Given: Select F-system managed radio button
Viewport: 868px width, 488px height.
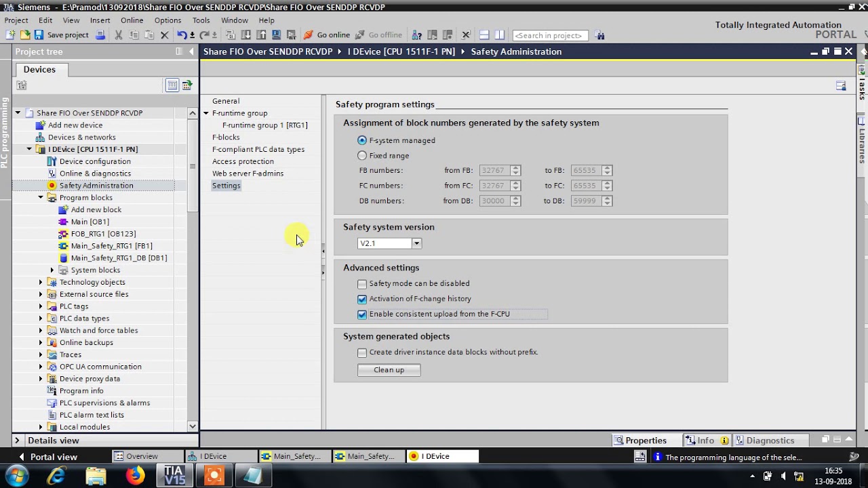Looking at the screenshot, I should (x=362, y=140).
